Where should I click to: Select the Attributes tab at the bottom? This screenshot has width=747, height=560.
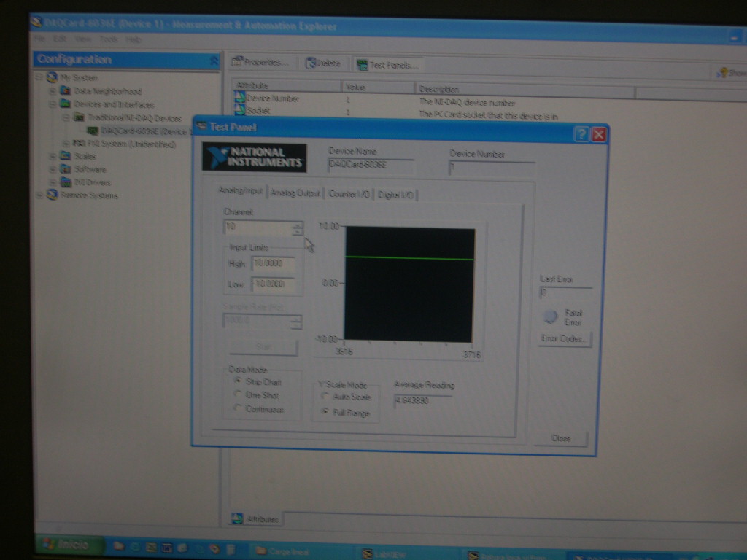pos(255,519)
